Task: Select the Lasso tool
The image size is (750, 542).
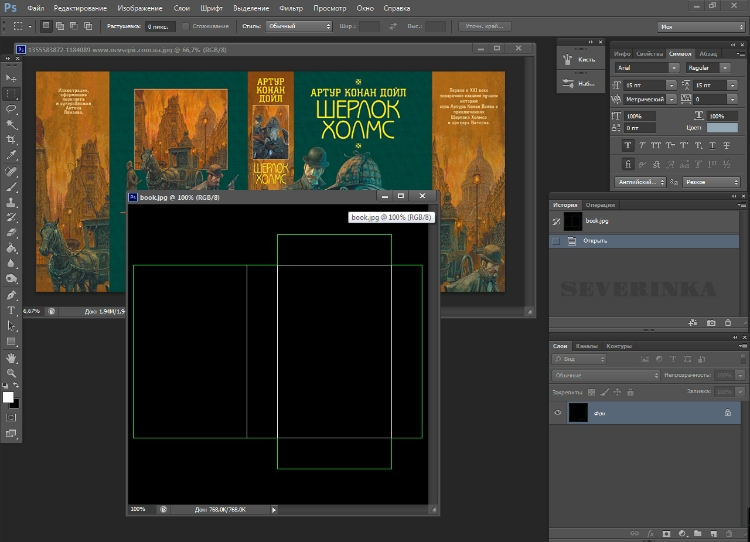Action: (x=12, y=109)
